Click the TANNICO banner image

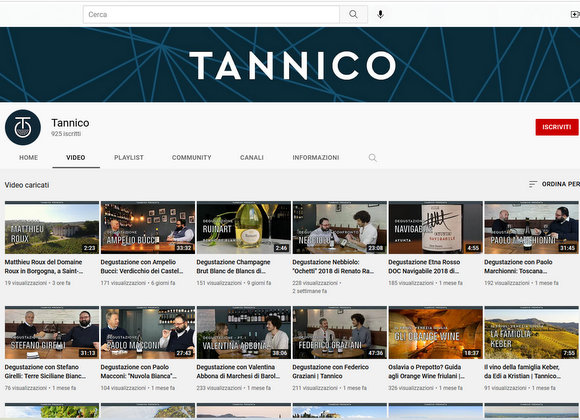290,64
